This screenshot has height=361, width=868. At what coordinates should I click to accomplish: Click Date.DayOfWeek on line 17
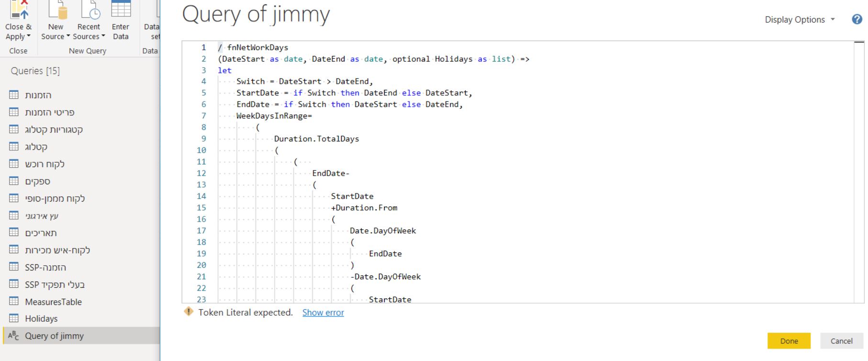(383, 231)
